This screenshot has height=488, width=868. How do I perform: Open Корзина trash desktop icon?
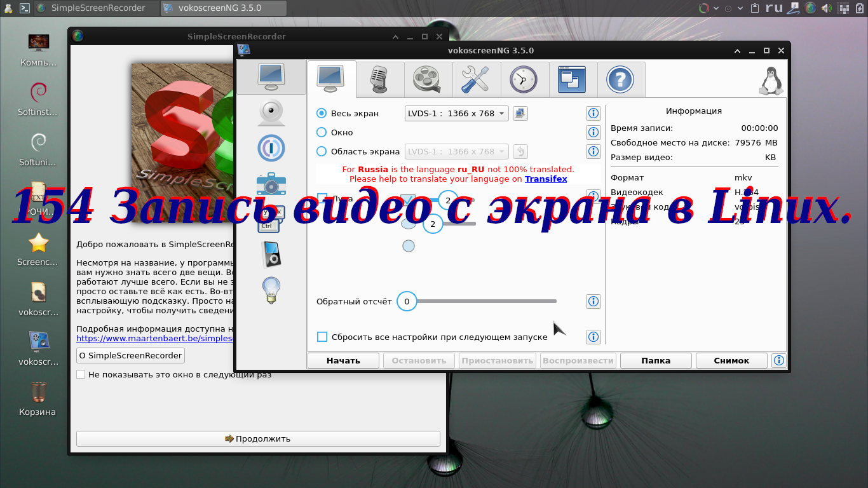point(38,398)
